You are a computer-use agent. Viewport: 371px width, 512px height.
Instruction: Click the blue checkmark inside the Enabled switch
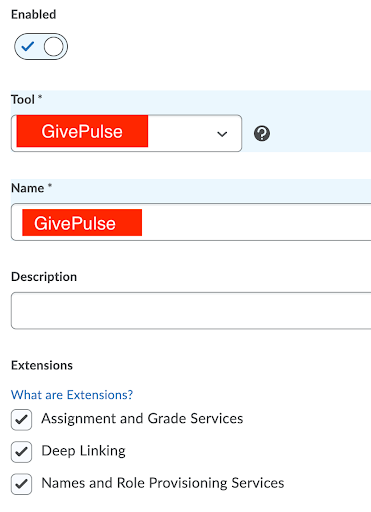click(28, 46)
